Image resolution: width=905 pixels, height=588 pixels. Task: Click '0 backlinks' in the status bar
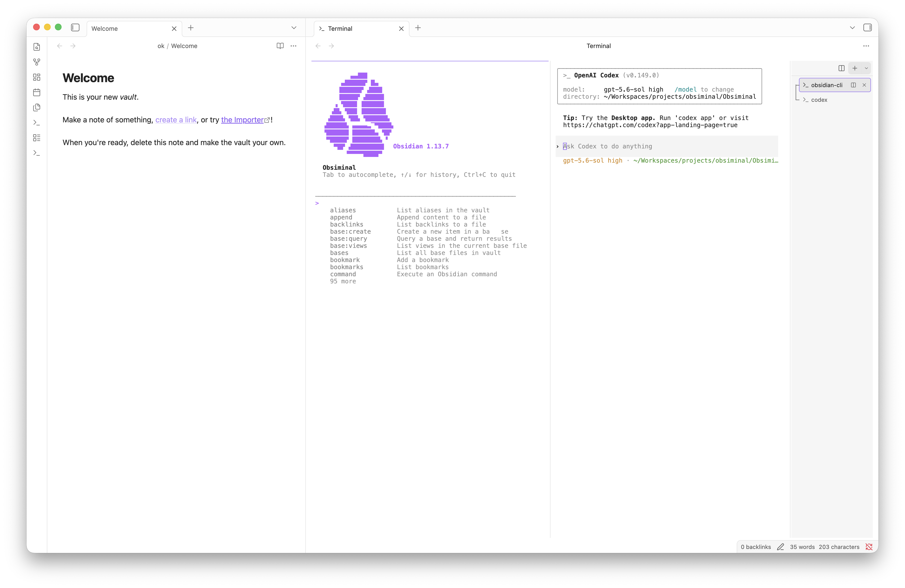point(756,547)
